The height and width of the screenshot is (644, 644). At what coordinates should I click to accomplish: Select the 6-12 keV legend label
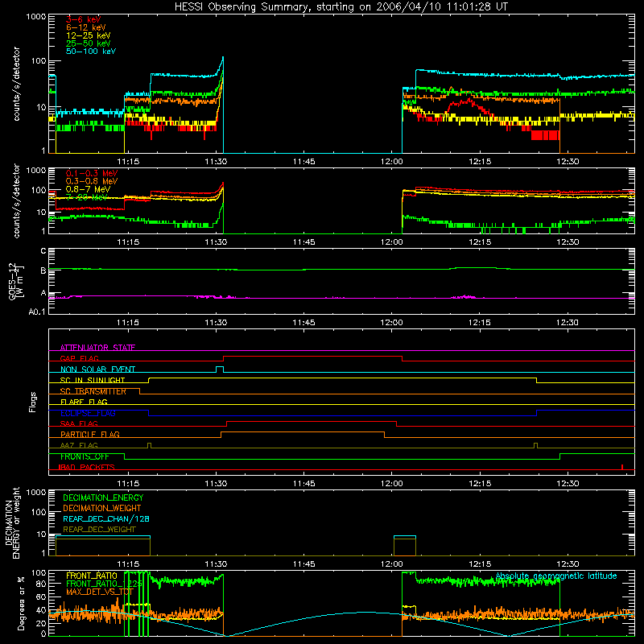[x=86, y=27]
